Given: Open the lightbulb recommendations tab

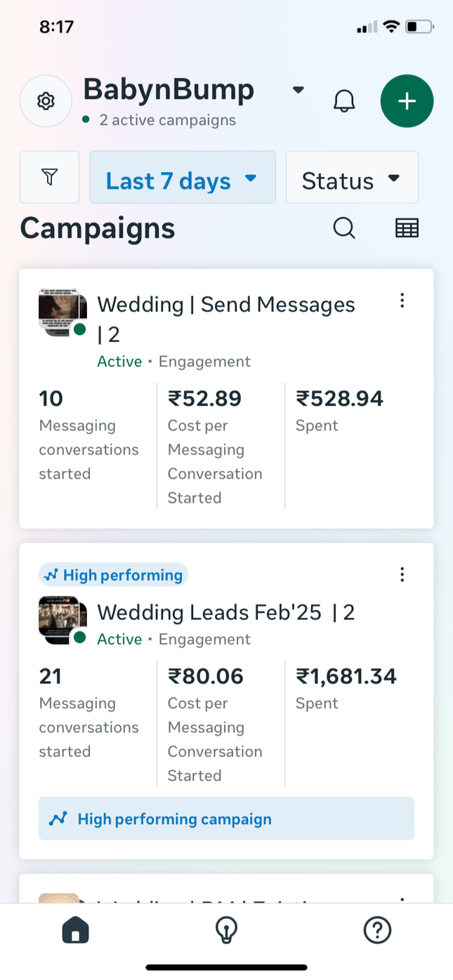Looking at the screenshot, I should coord(226,931).
